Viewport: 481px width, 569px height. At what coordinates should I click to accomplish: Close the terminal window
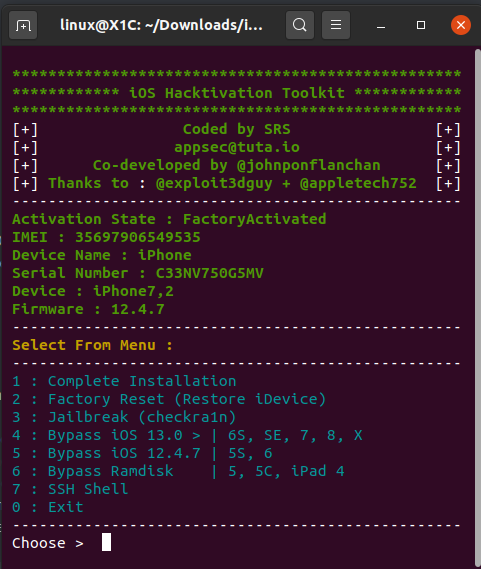461,25
